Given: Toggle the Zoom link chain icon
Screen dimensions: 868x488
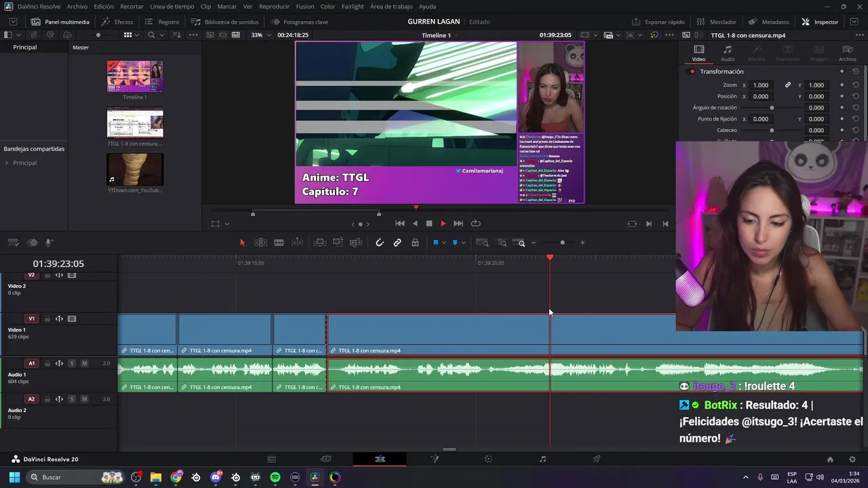Looking at the screenshot, I should pyautogui.click(x=788, y=85).
